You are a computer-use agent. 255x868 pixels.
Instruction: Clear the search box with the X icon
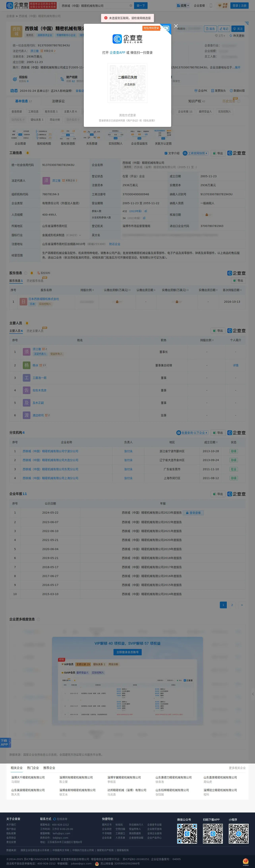tap(131, 5)
